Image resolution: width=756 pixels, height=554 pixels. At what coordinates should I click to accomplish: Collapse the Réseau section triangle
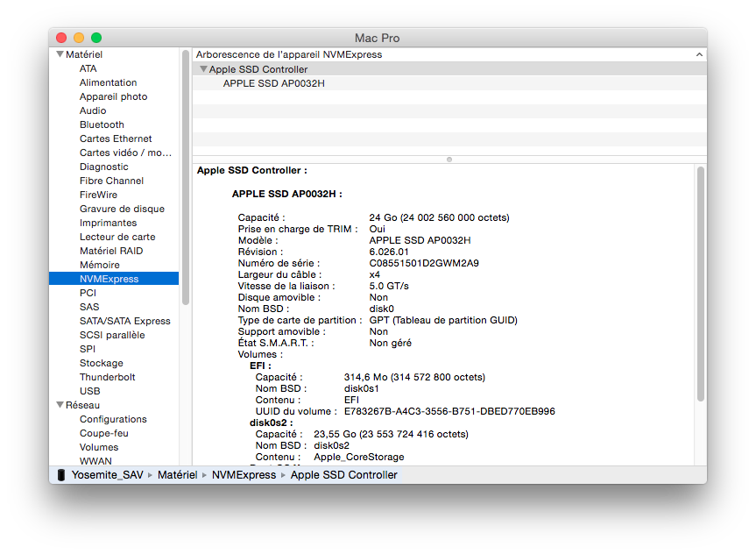click(x=60, y=405)
